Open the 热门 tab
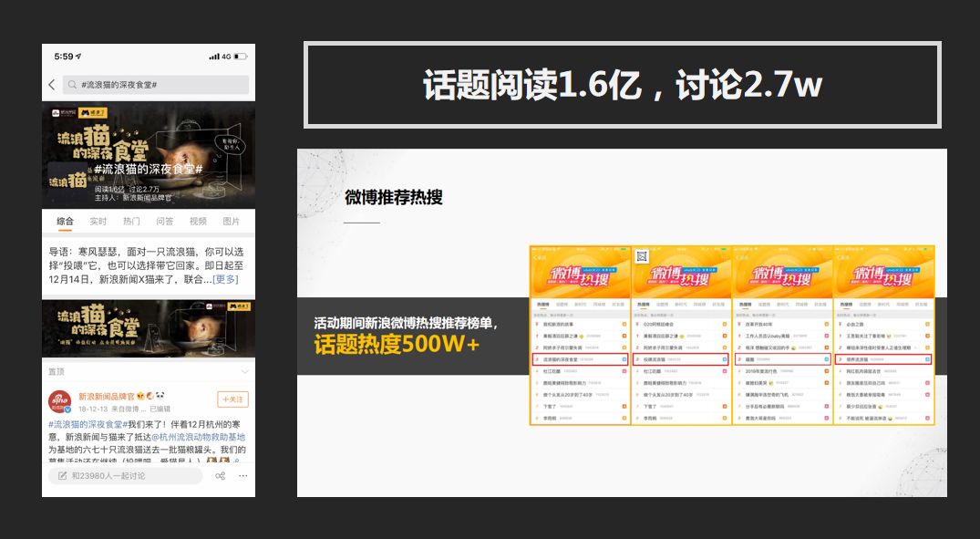The height and width of the screenshot is (539, 980). 131,222
